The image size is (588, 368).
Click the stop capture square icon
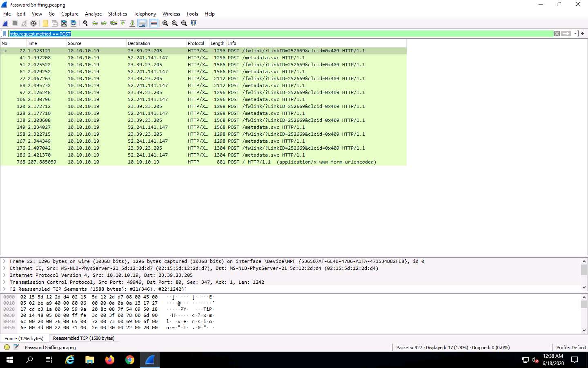coord(15,23)
